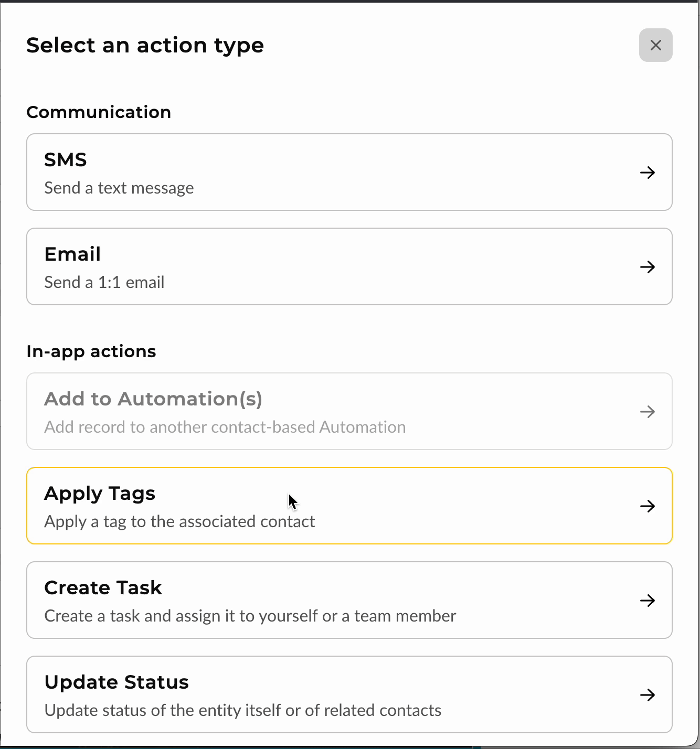This screenshot has height=749, width=700.
Task: Select the Email action type
Action: 349,266
